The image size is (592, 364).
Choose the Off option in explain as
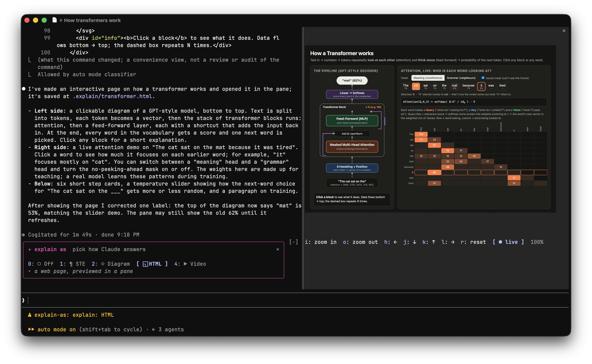point(41,264)
